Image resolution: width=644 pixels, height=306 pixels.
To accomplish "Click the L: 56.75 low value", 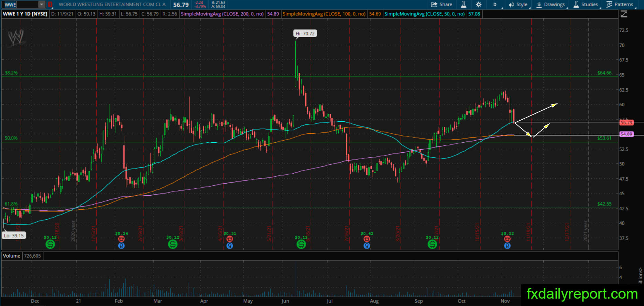I will (129, 14).
